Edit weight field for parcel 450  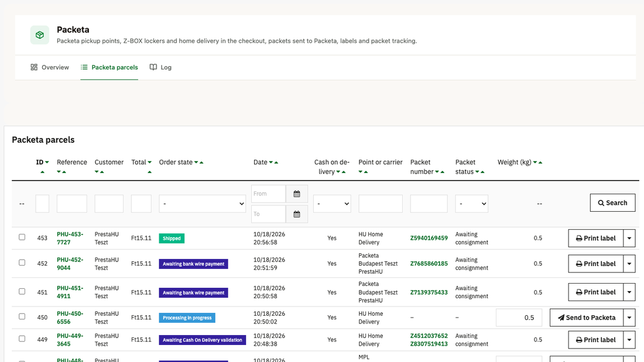(519, 318)
